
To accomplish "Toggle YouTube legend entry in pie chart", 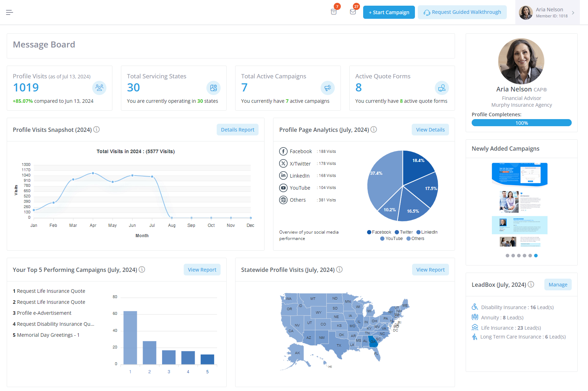I will [392, 239].
